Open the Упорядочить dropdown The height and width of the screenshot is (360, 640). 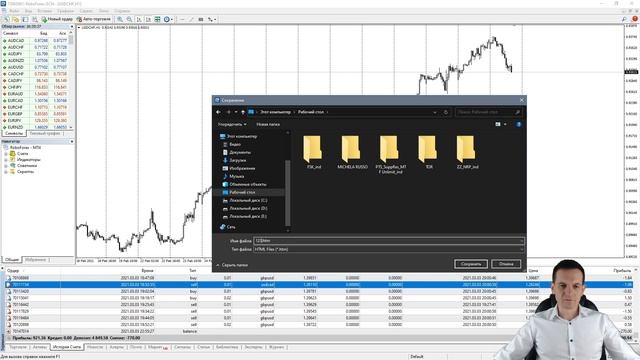(x=232, y=124)
